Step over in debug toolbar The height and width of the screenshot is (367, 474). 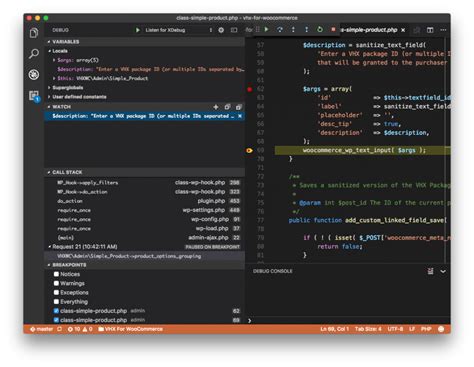coord(280,29)
